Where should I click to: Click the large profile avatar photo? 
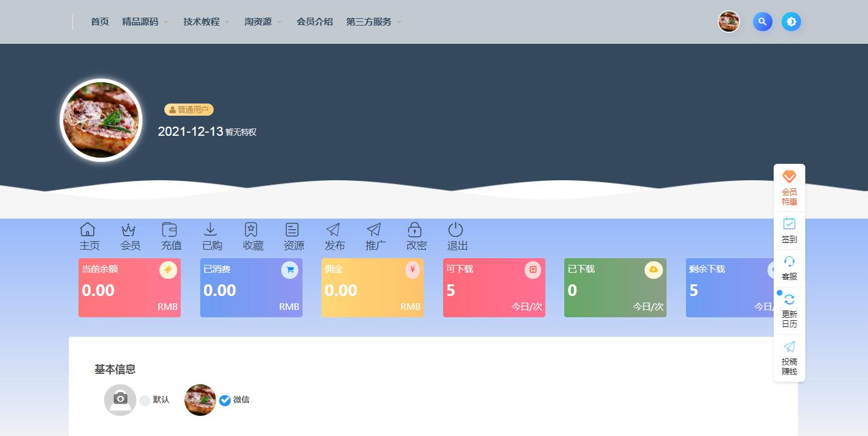101,120
